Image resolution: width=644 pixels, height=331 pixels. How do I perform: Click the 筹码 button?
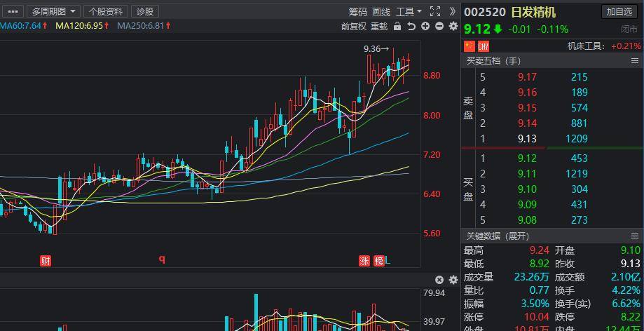click(358, 11)
